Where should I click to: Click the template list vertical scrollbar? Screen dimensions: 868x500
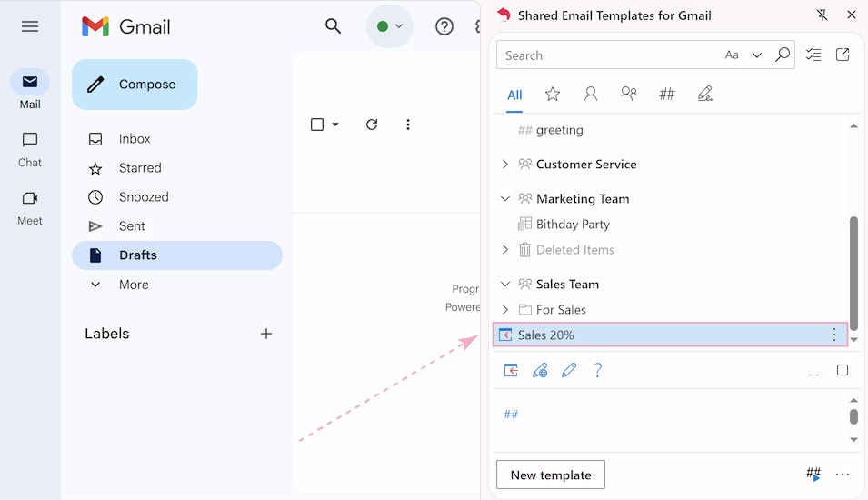coord(853,273)
